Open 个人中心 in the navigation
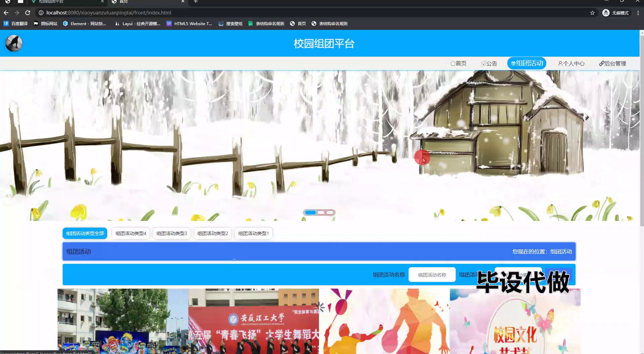Screen dimensions: 644x354 coord(571,63)
